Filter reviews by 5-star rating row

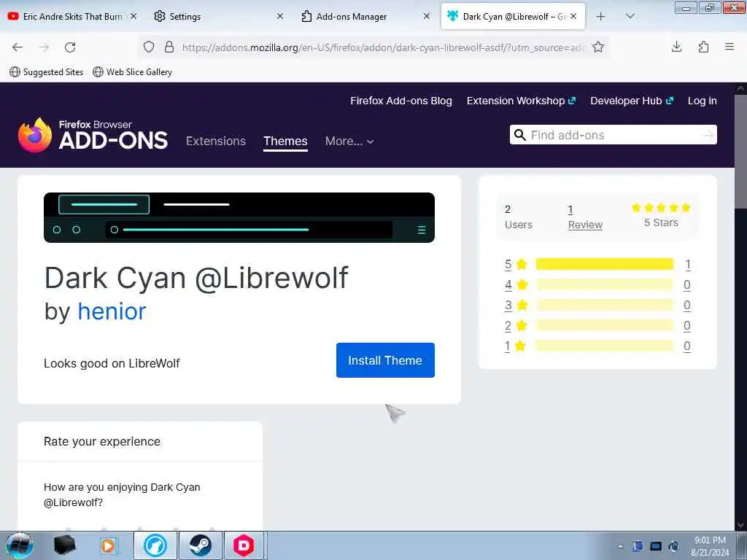pyautogui.click(x=597, y=264)
